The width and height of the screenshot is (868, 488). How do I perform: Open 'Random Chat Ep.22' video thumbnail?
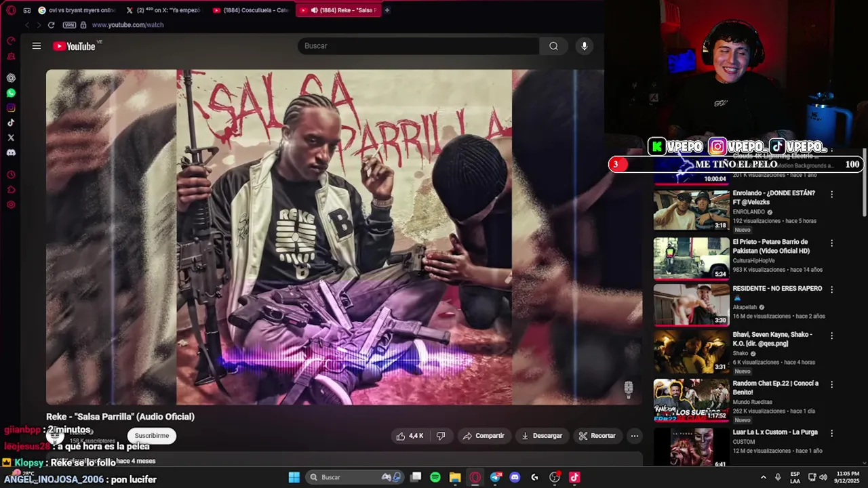[x=691, y=400]
